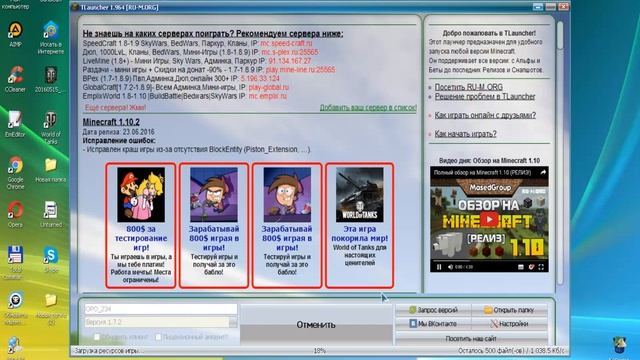Open the skull-icon desktop shortcut
Screen dimensions: 640x360
(x=15, y=308)
